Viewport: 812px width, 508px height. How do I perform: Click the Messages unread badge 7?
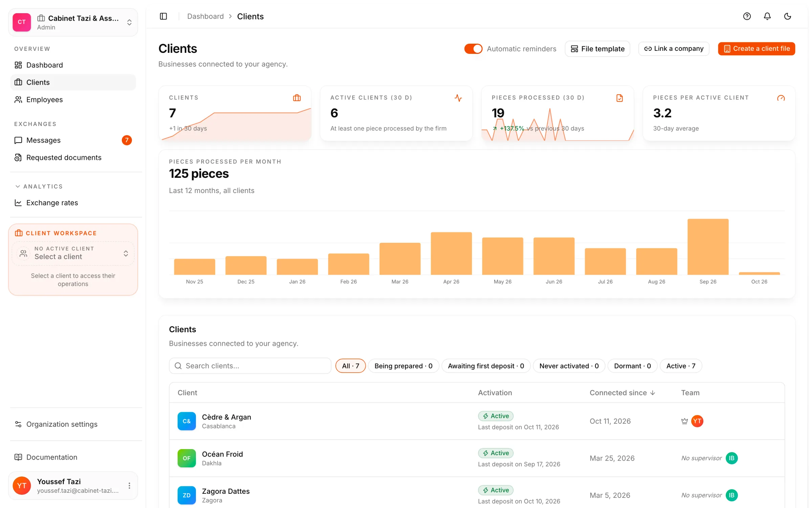[127, 140]
